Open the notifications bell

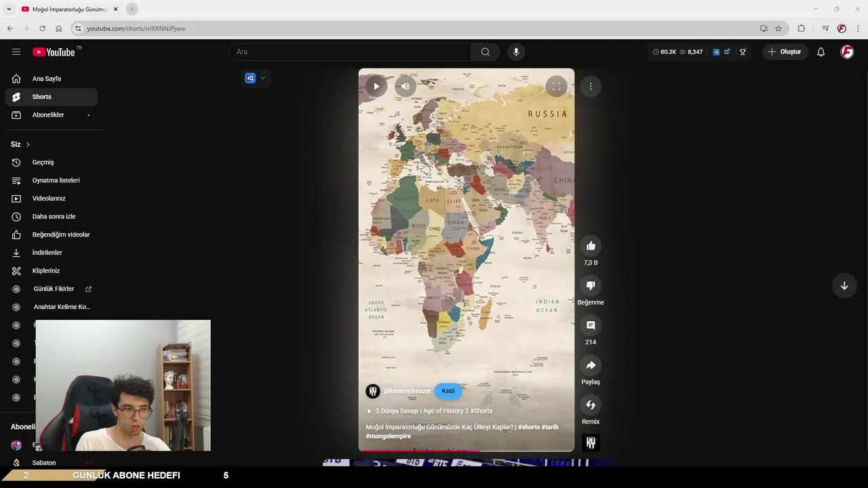point(821,52)
